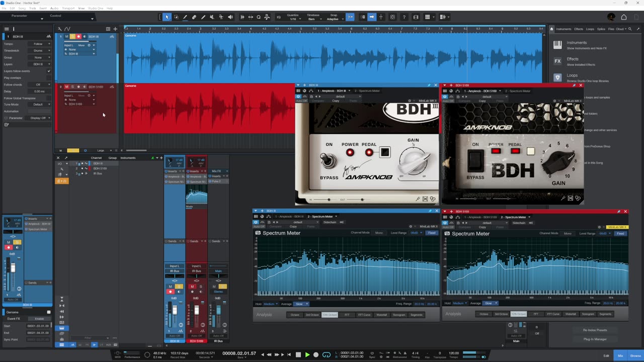Select the Eraser tool

click(194, 17)
